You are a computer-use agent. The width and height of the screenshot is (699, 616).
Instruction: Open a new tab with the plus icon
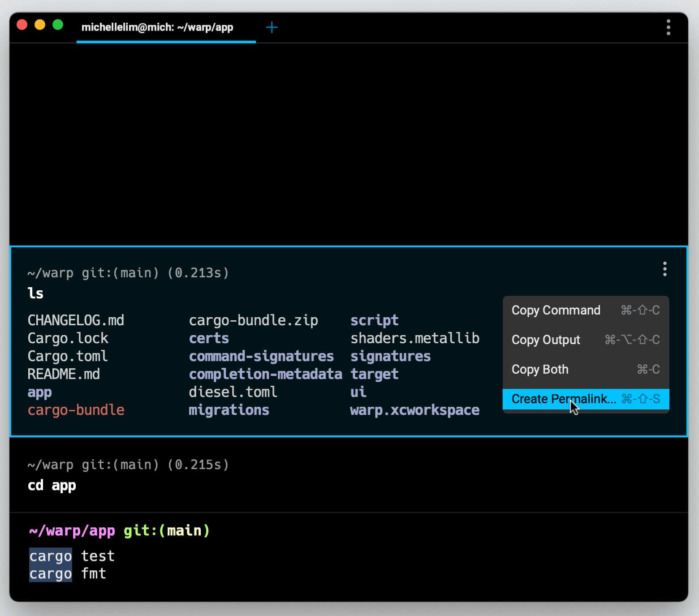point(272,27)
